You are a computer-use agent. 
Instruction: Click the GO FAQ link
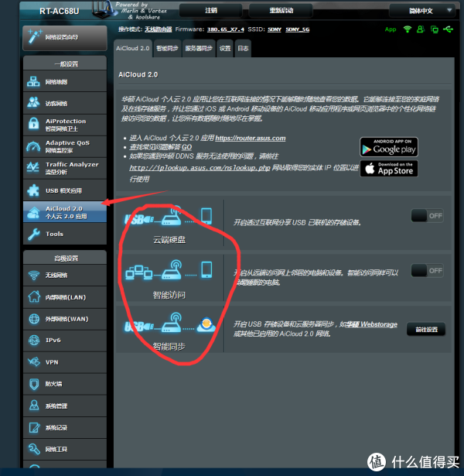[x=186, y=147]
